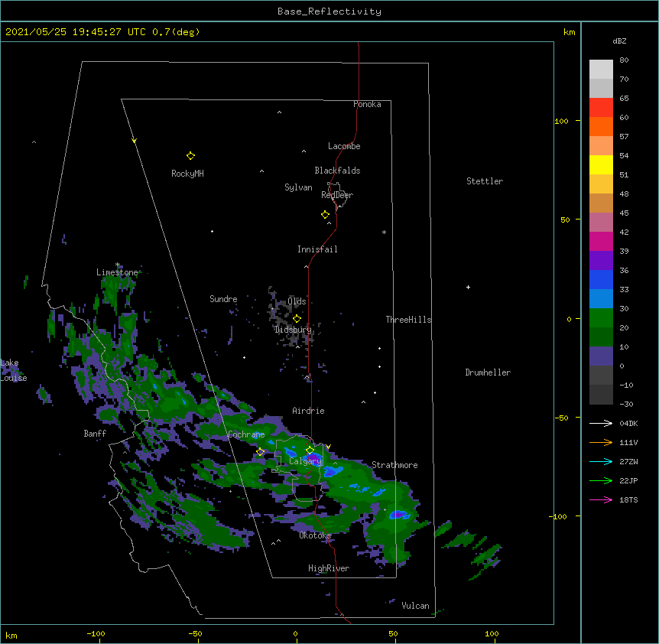
Task: Click the Drumheller label
Action: point(488,372)
